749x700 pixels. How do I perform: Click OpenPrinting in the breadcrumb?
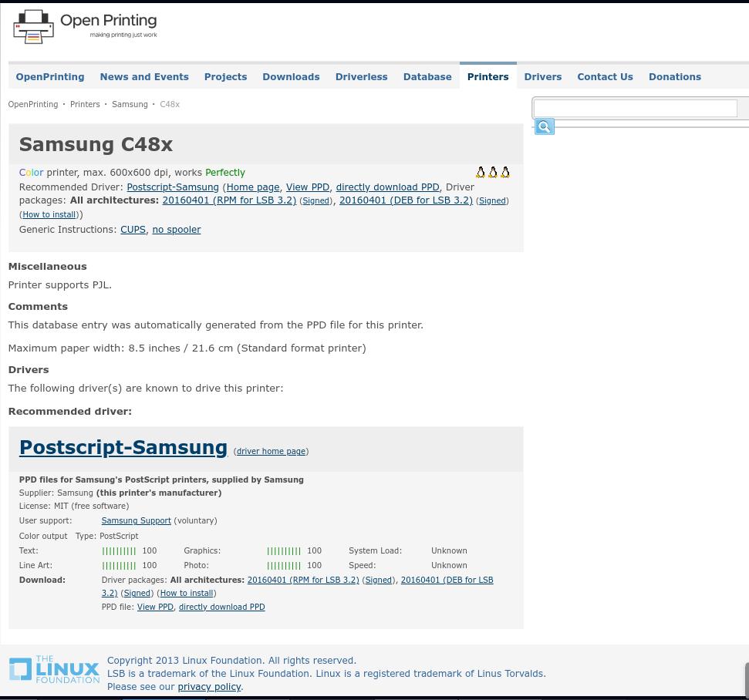(x=33, y=104)
